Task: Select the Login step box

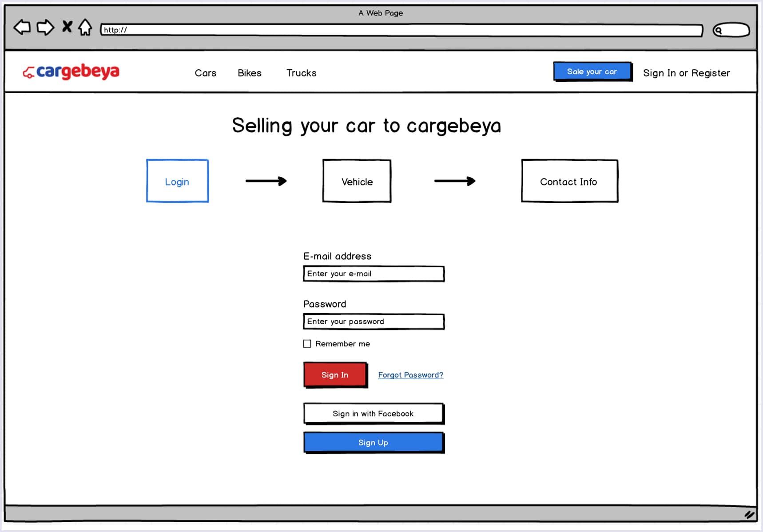Action: [x=177, y=181]
